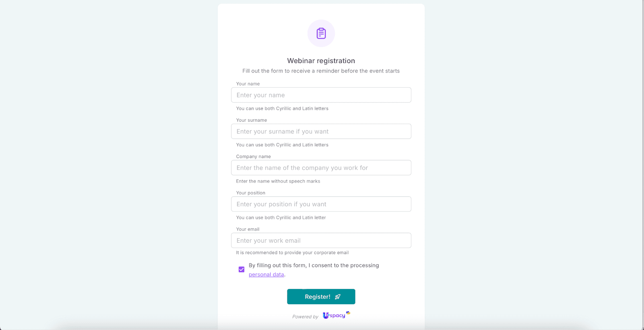
Task: Focus the work email input field
Action: 321,240
